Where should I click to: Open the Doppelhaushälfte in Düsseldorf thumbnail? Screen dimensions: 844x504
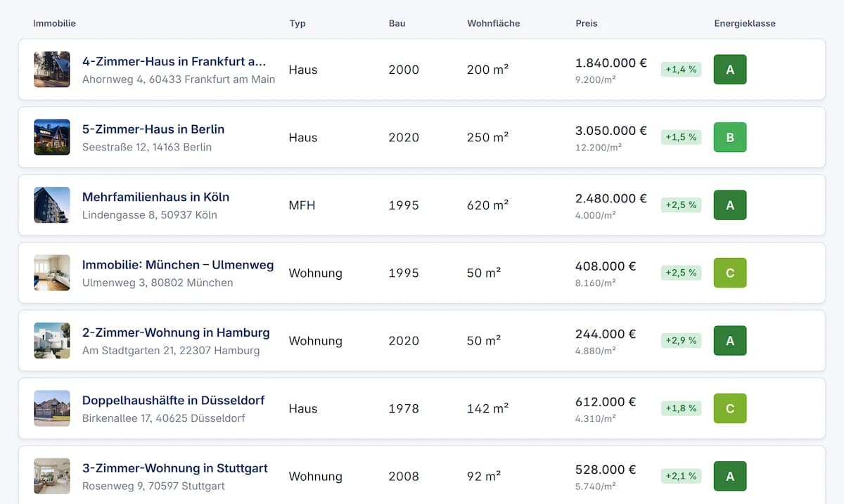[52, 408]
